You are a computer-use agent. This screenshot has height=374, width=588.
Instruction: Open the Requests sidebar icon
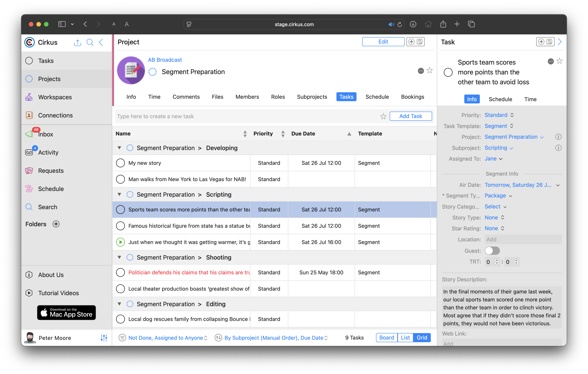29,171
